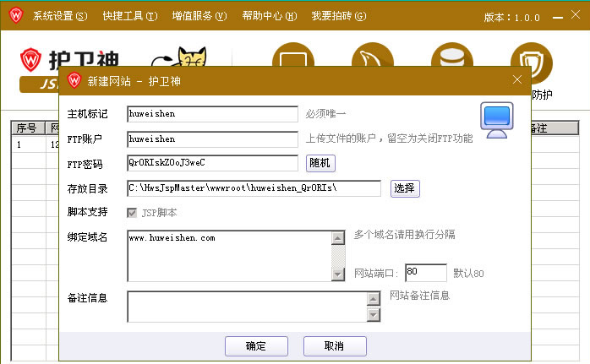The height and width of the screenshot is (364, 590).
Task: Click the MySQL dolphin toolbar icon
Action: pyautogui.click(x=373, y=55)
